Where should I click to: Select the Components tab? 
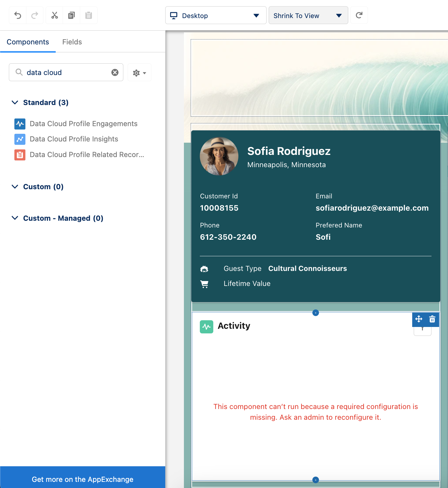28,42
